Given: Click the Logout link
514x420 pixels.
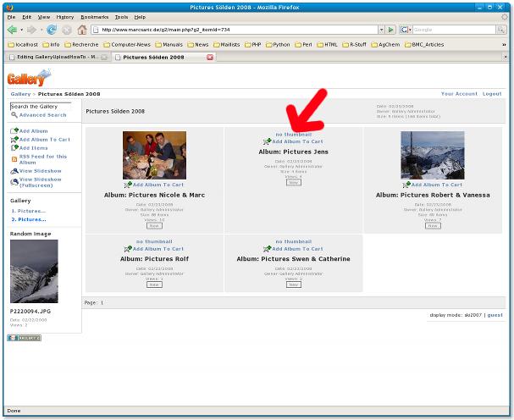Looking at the screenshot, I should [x=492, y=94].
